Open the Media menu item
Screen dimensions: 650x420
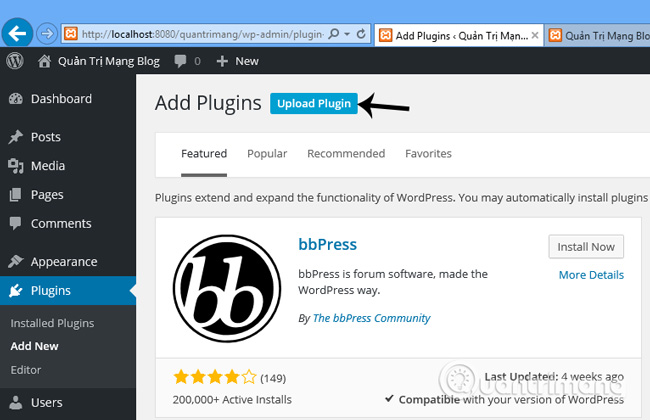click(48, 166)
